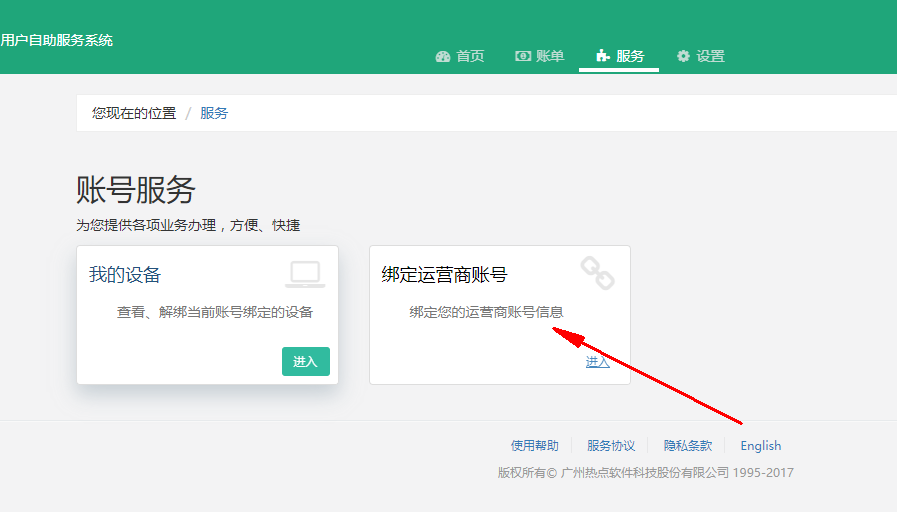
Task: Click the green 进入 button in 我的设备
Action: point(305,362)
